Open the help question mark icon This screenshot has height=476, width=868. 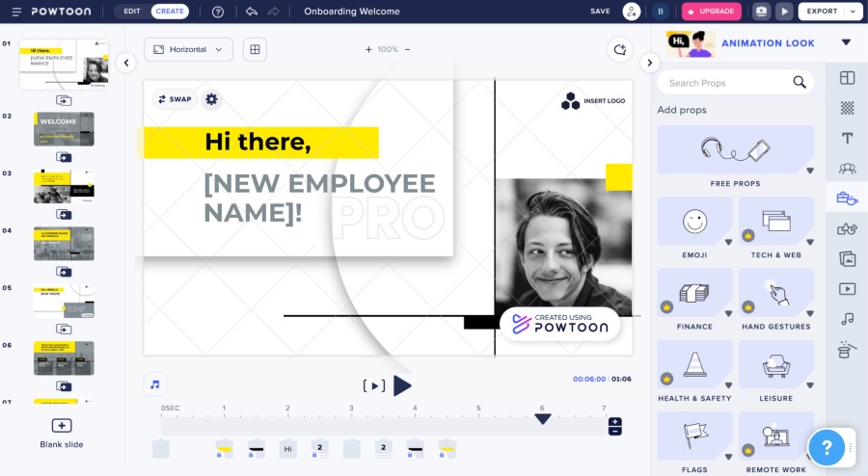[x=218, y=12]
